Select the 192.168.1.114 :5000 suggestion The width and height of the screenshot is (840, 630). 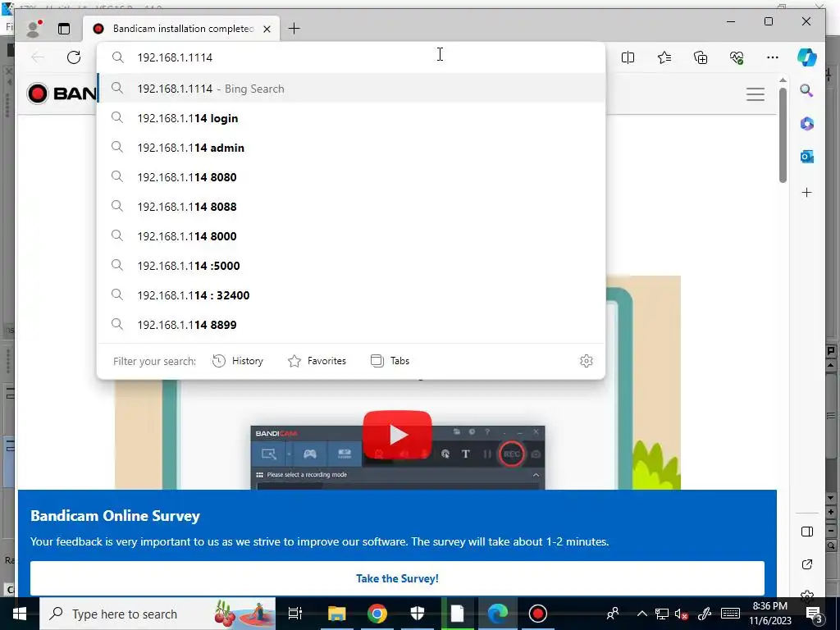tap(351, 266)
